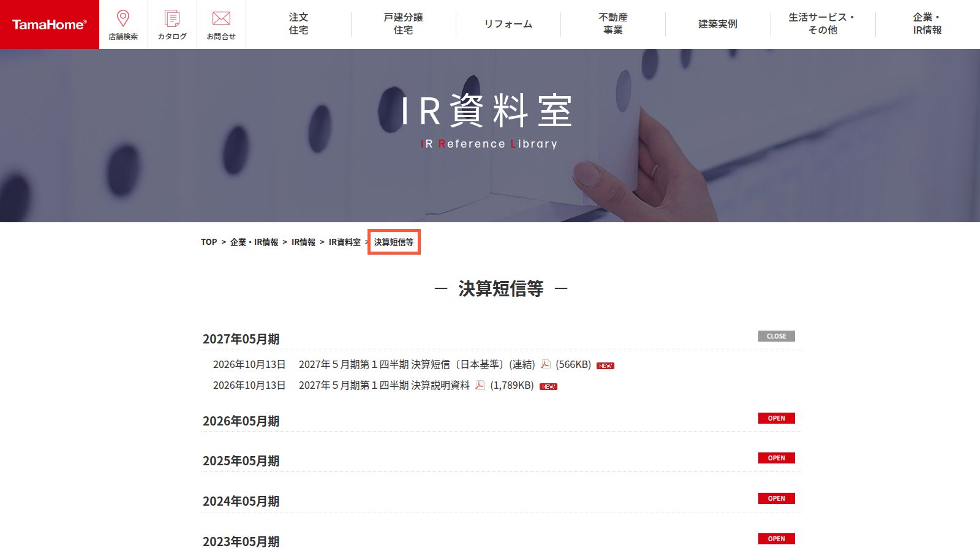Go to IR資料室 breadcrumb link

pos(345,242)
